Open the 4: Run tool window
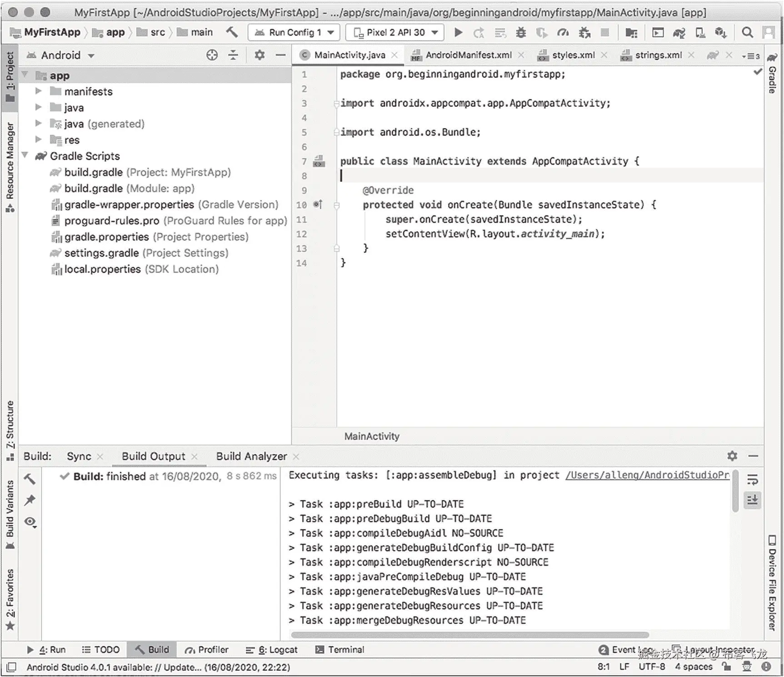784x677 pixels. [x=46, y=650]
